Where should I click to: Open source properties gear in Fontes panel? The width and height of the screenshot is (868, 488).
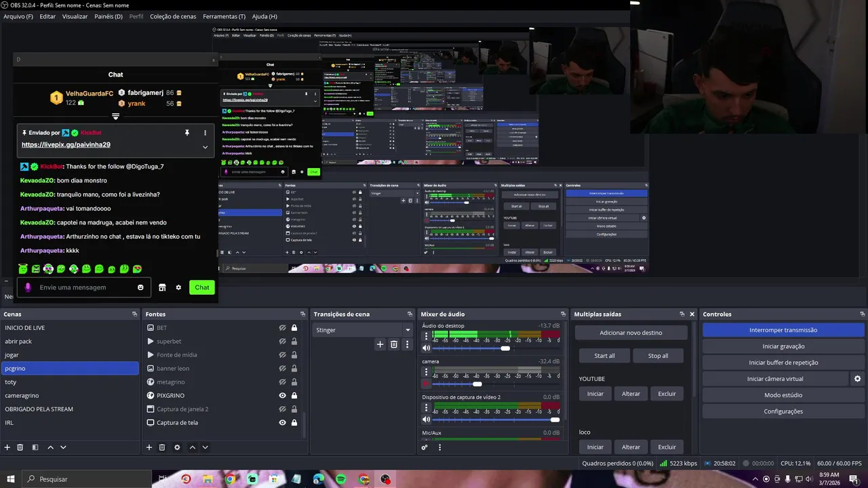click(177, 447)
